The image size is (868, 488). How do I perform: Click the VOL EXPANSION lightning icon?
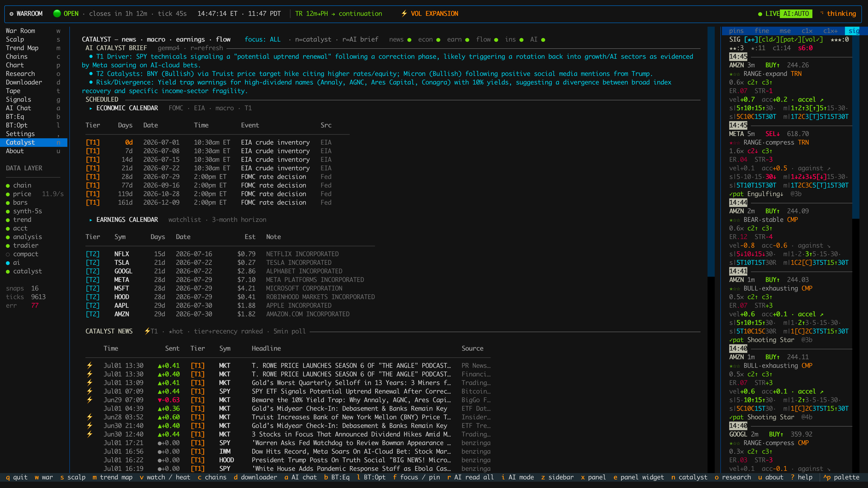point(404,14)
